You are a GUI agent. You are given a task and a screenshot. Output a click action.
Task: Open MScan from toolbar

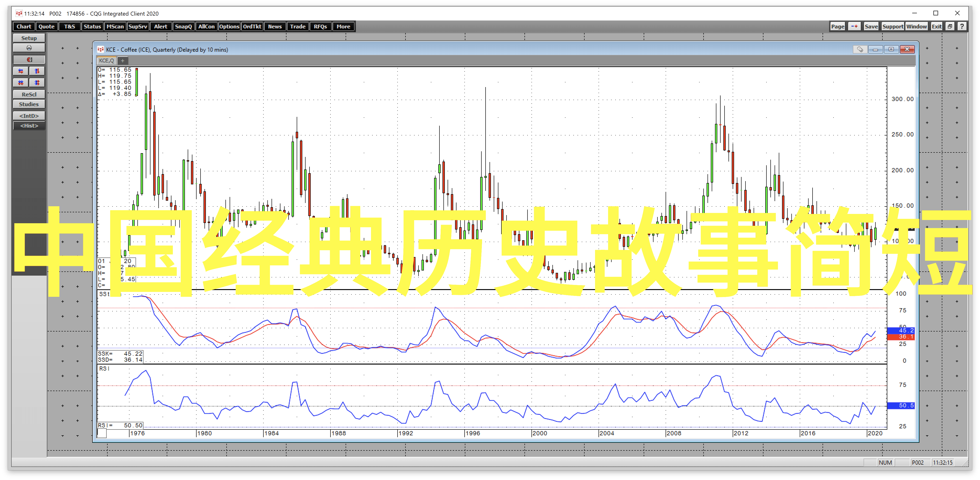tap(115, 27)
